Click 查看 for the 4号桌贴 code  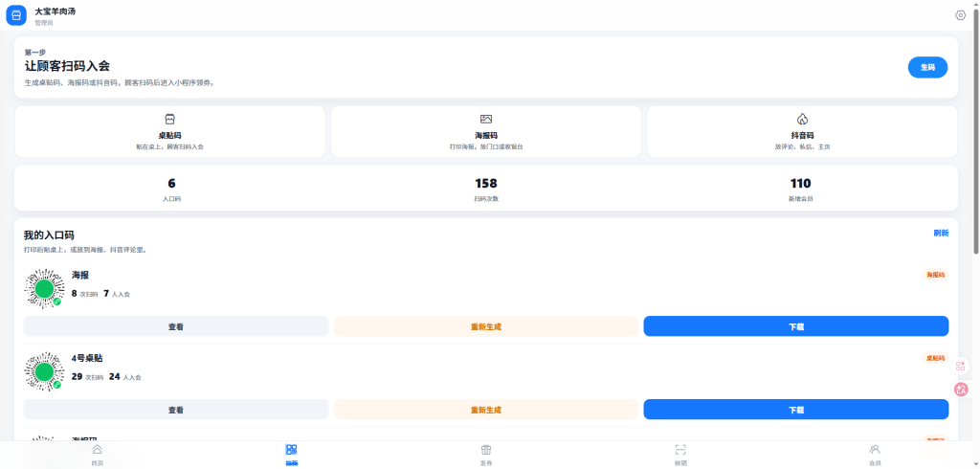click(176, 410)
